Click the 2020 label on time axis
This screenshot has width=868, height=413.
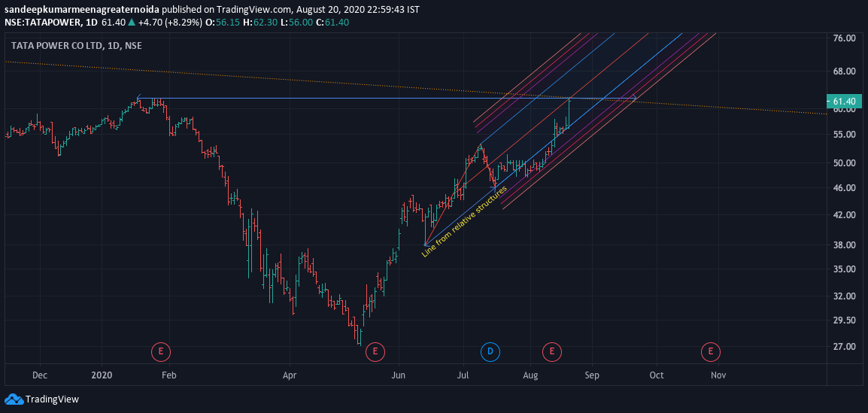coord(102,375)
